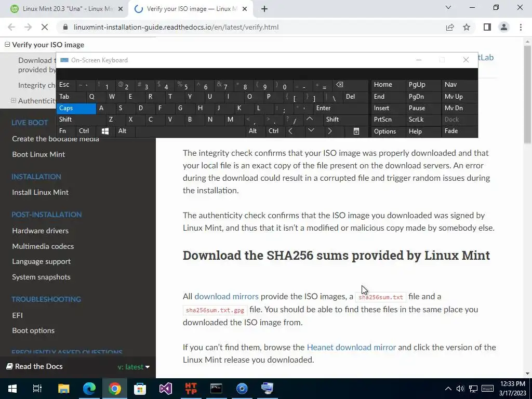Click the spacebar on On-Screen Keyboard

coord(191,131)
